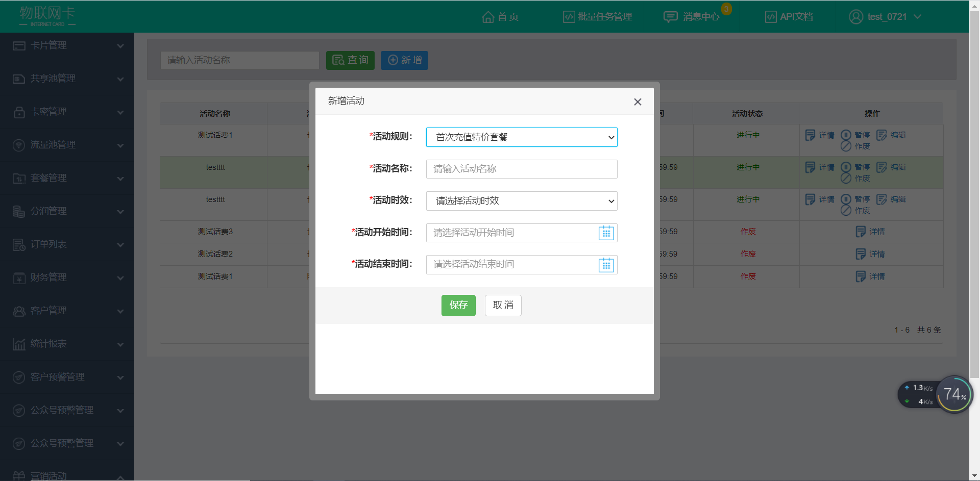980x481 pixels.
Task: Click the 活动状态 column header
Action: [x=747, y=114]
